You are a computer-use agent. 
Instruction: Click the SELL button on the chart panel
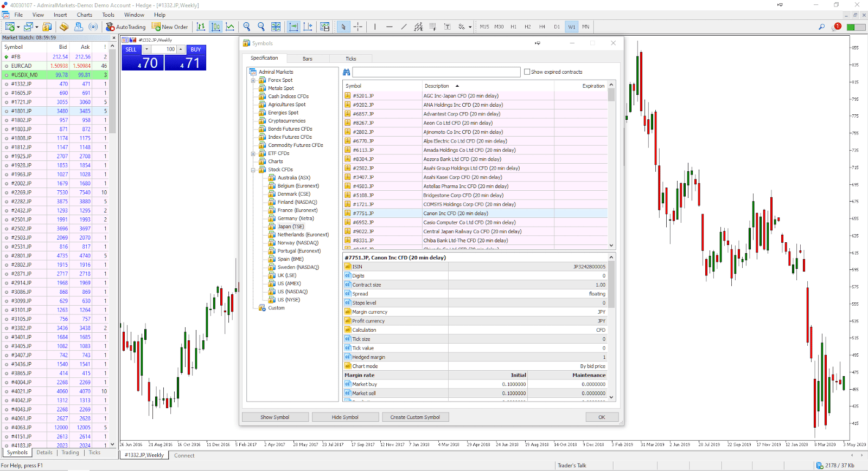131,49
